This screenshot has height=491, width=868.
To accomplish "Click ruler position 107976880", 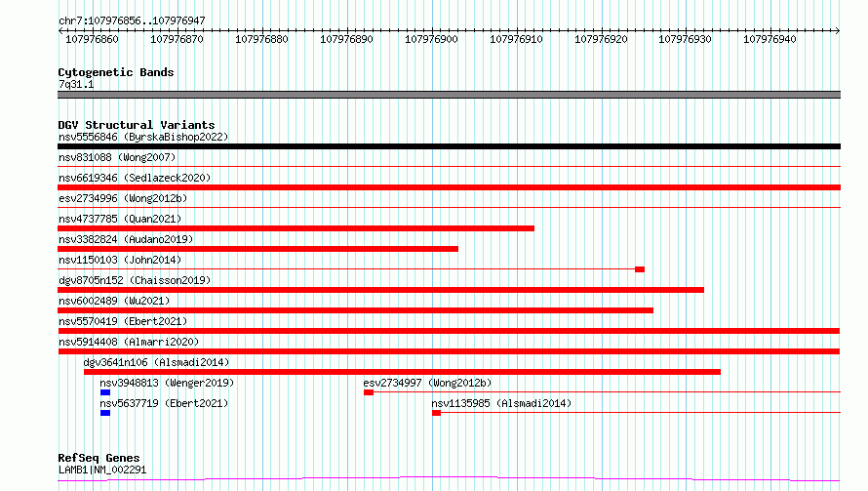I will (261, 39).
